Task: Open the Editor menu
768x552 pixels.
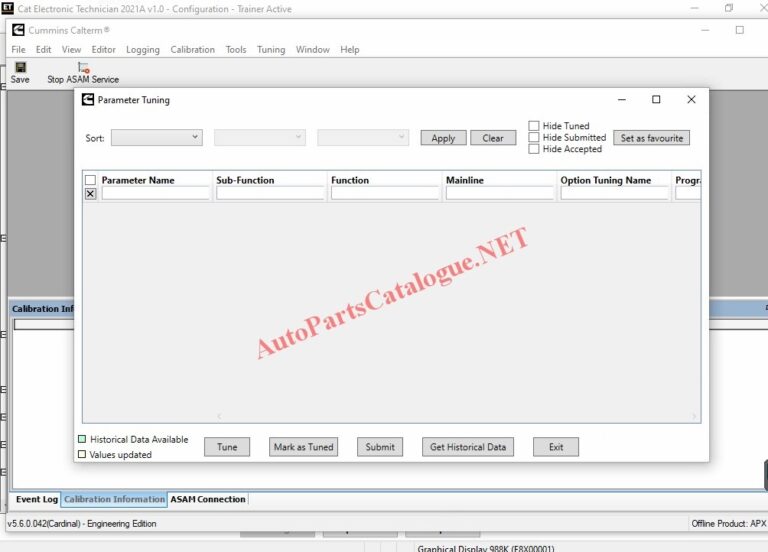Action: pos(103,49)
